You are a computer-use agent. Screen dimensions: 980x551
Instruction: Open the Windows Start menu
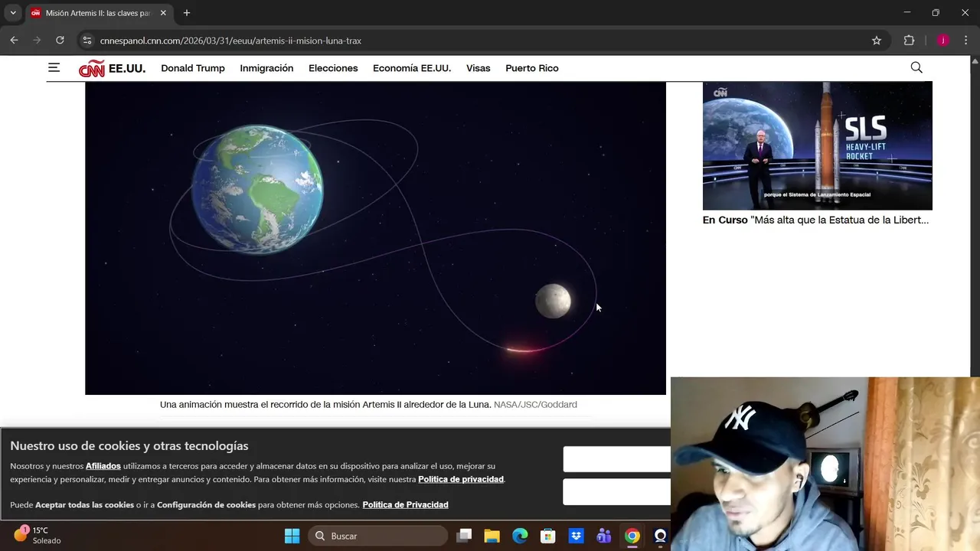(292, 536)
